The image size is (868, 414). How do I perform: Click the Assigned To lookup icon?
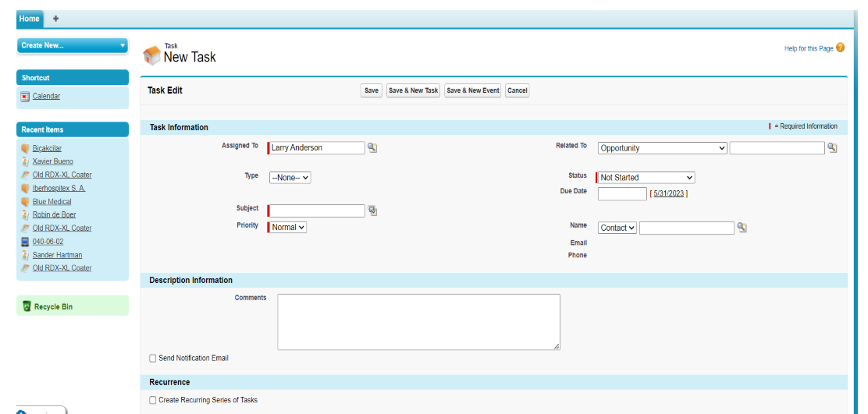(372, 148)
